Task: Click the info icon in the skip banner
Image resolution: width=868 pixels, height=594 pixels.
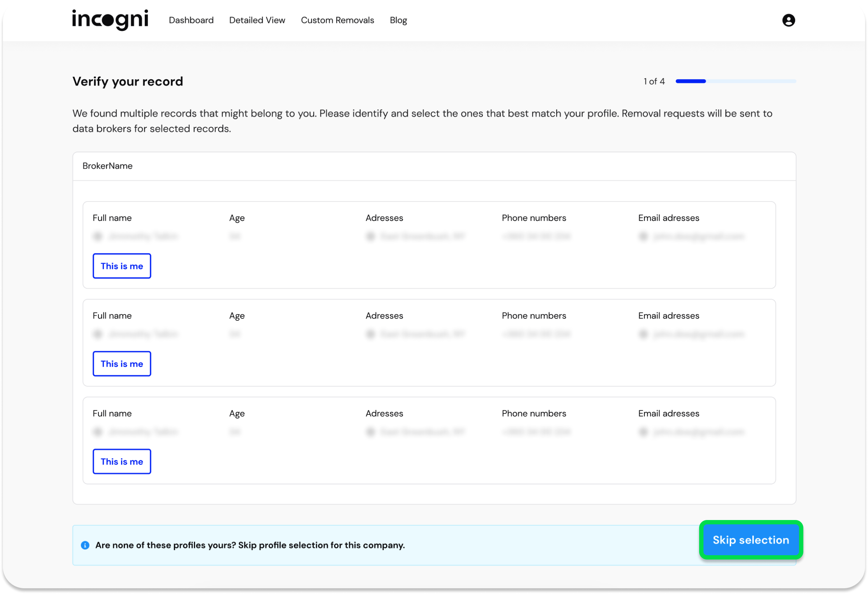Action: click(x=85, y=545)
